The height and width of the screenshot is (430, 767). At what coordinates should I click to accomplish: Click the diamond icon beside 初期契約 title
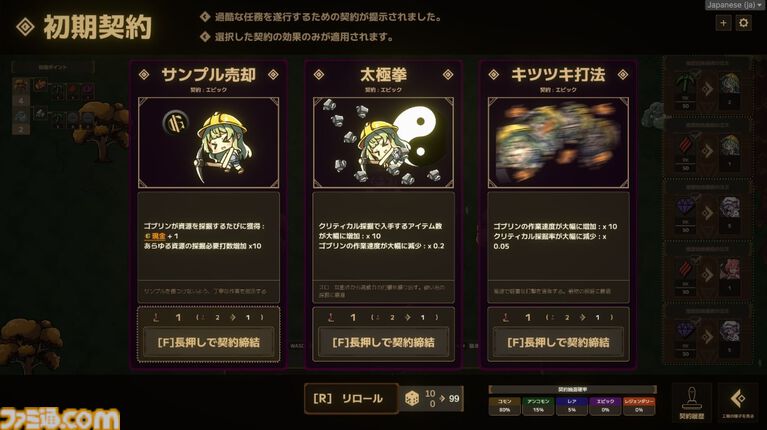pyautogui.click(x=25, y=26)
